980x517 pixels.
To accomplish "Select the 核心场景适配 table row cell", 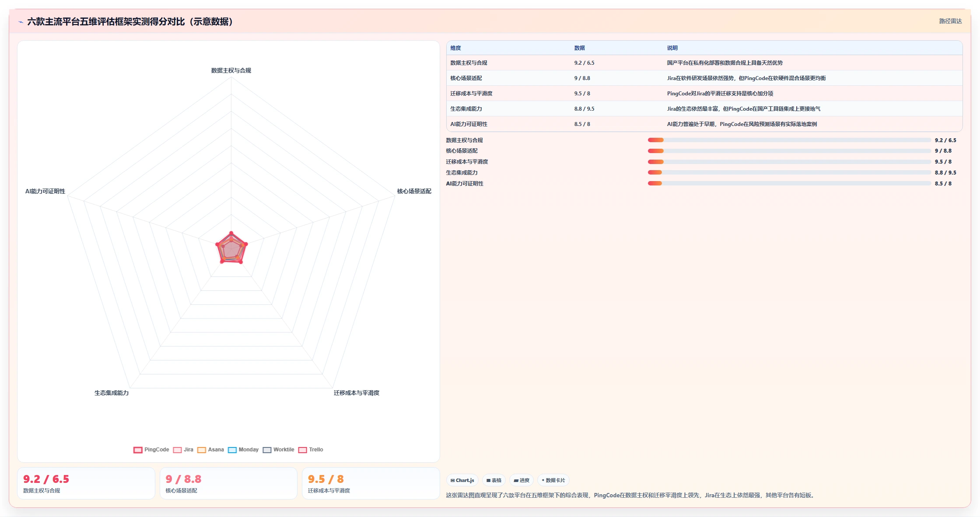I will (466, 78).
